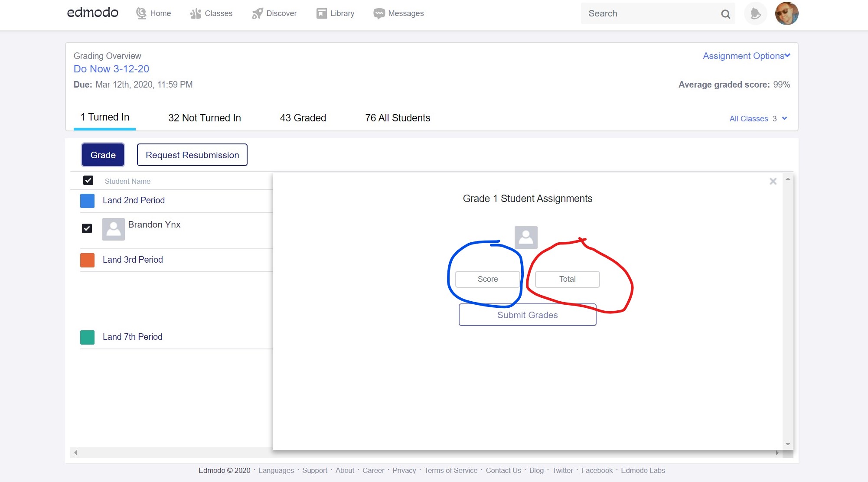Open the Messages chat icon
Viewport: 868px width, 482px height.
point(379,13)
